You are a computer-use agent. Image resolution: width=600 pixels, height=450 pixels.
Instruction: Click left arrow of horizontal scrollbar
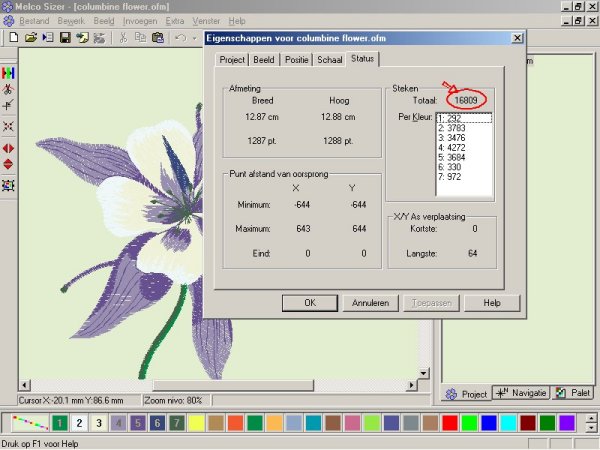click(x=24, y=385)
